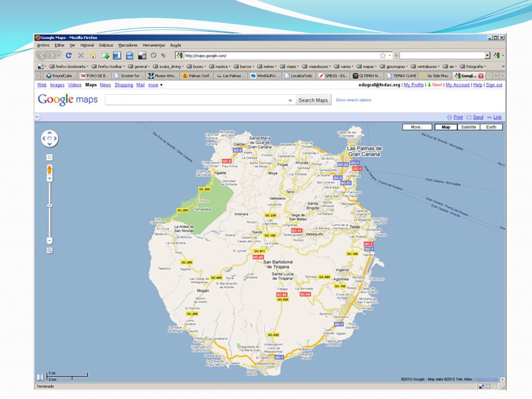Click the Send link above the map
This screenshot has width=532, height=399.
point(478,117)
